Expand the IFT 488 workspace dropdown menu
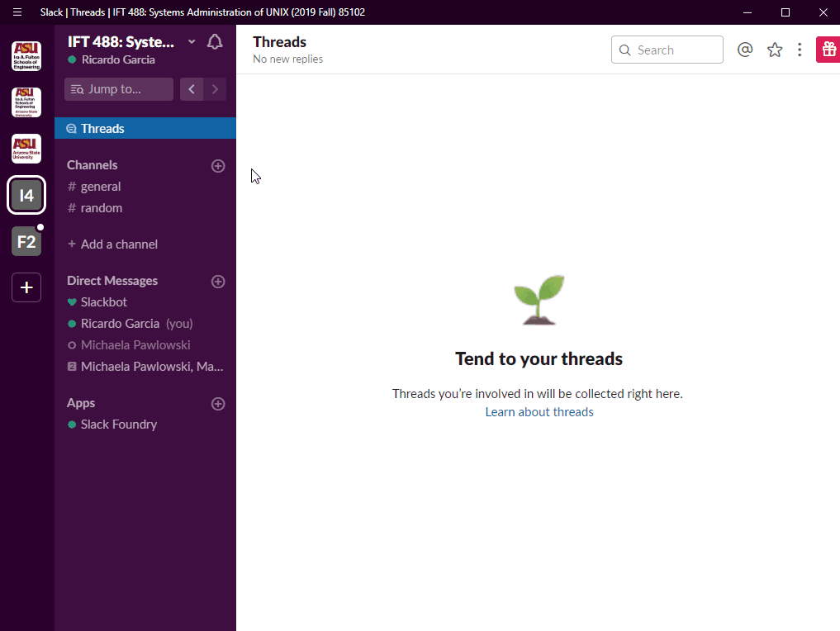The height and width of the screenshot is (631, 840). coord(192,42)
